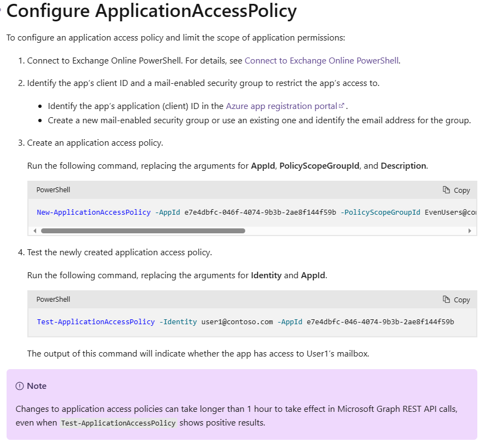Open the Azure app registration portal link

pos(281,106)
